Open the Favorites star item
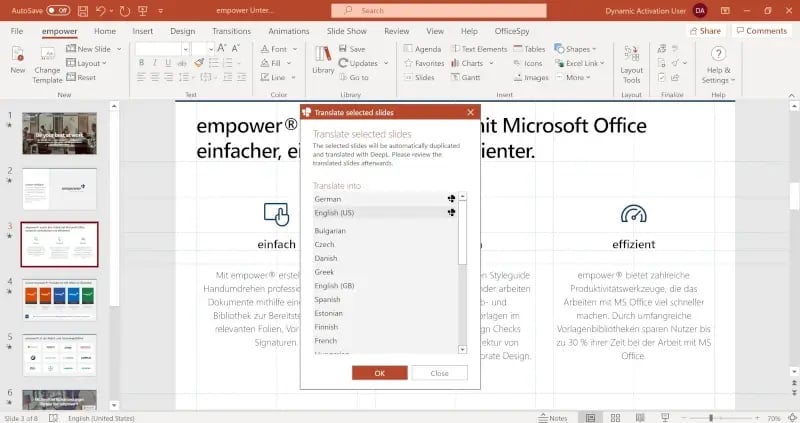Image resolution: width=800 pixels, height=423 pixels. 424,63
